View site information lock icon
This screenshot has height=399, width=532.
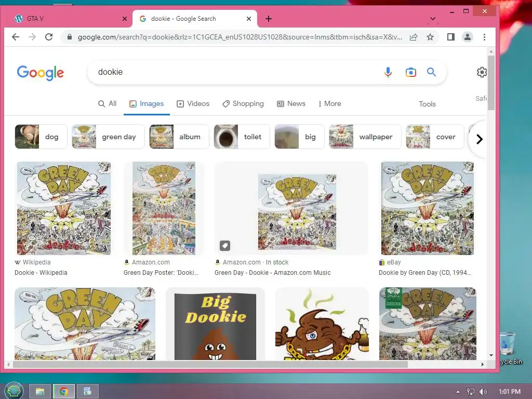70,37
